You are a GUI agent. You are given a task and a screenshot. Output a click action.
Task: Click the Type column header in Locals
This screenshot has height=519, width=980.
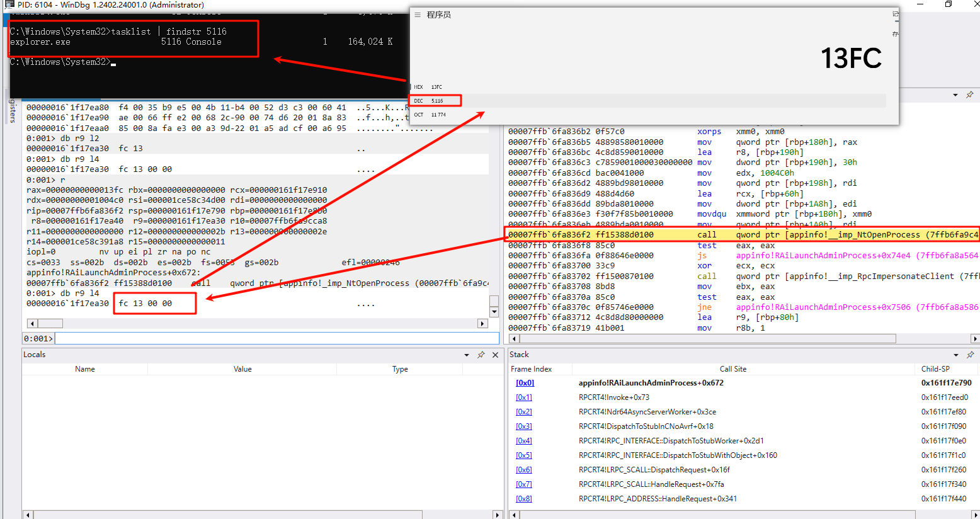click(x=400, y=369)
